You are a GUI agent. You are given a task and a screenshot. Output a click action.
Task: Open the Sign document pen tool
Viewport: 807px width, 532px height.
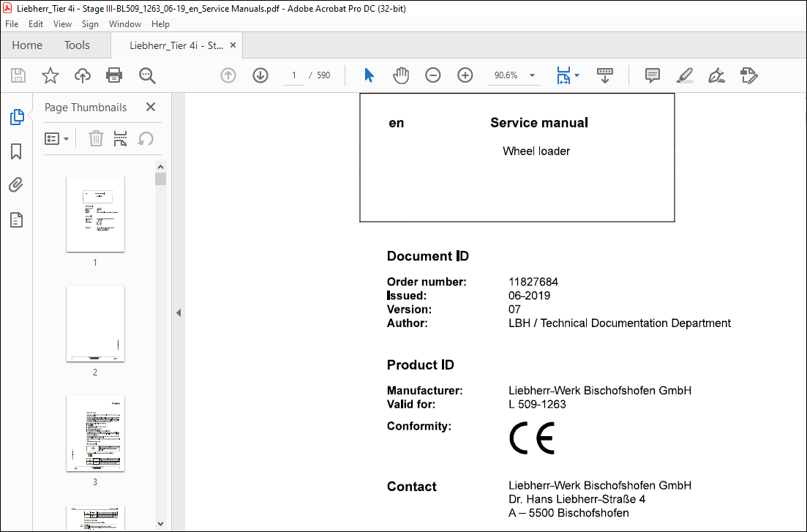(x=716, y=75)
